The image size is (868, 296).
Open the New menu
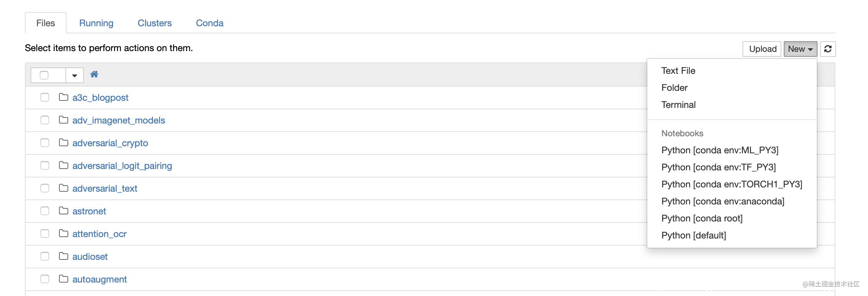(x=800, y=49)
